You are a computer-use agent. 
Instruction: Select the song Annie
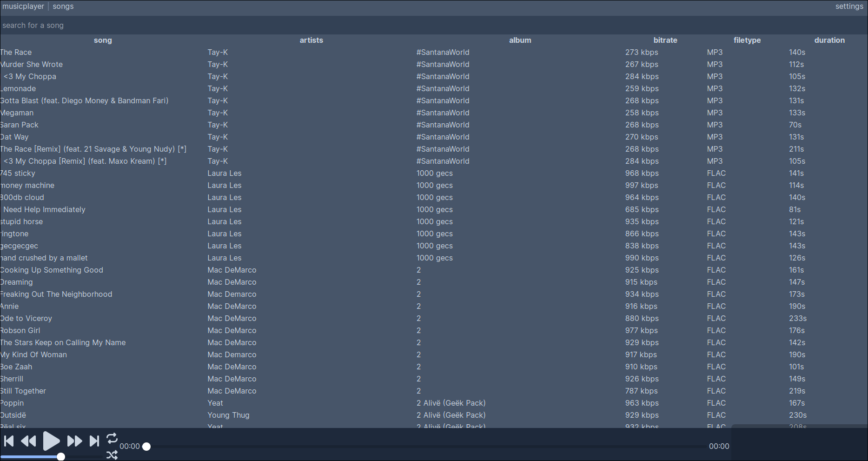coord(9,307)
